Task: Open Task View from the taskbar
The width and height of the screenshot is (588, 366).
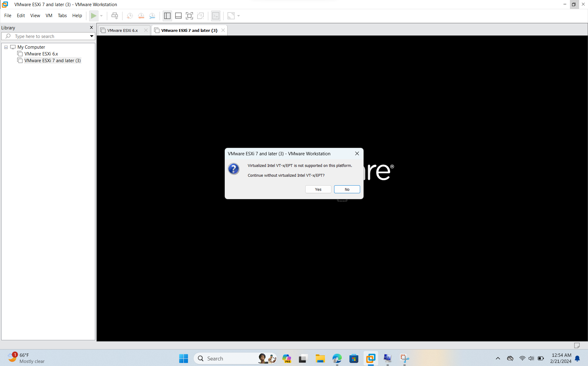Action: 303,358
